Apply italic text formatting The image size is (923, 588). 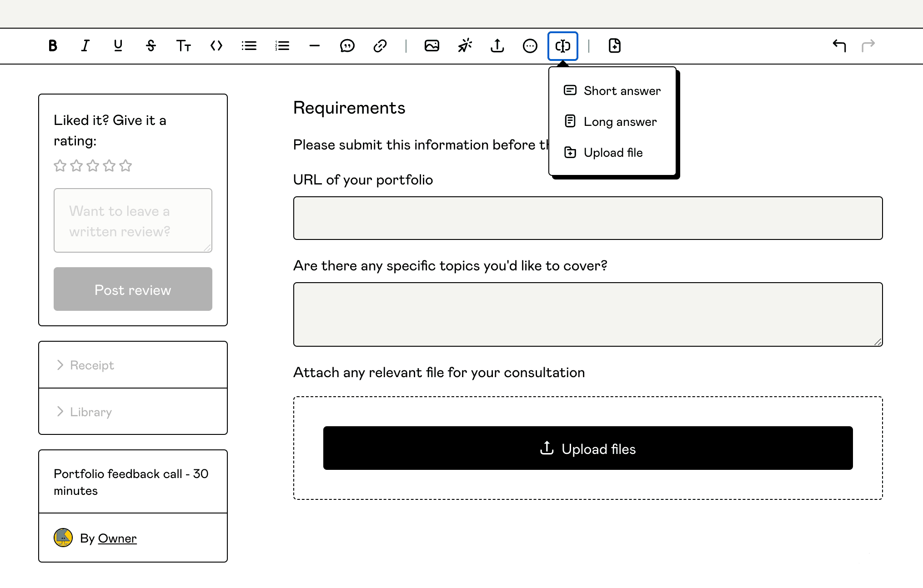tap(85, 46)
